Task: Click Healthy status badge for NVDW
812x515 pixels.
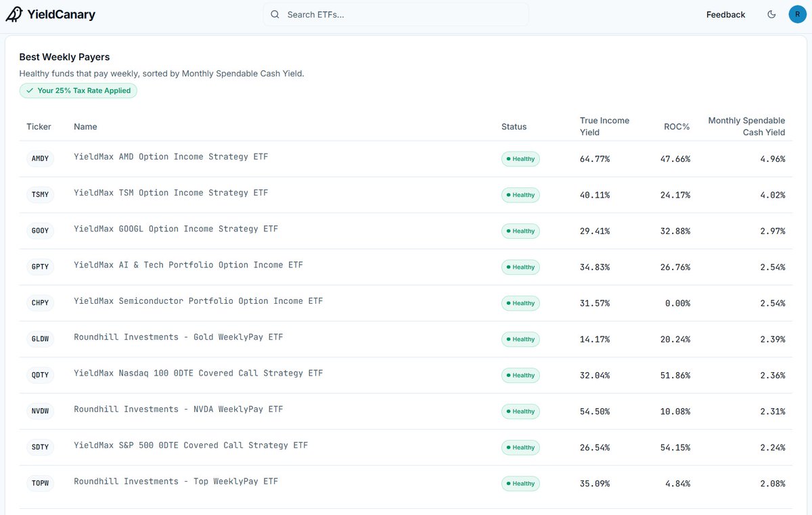Action: point(520,411)
